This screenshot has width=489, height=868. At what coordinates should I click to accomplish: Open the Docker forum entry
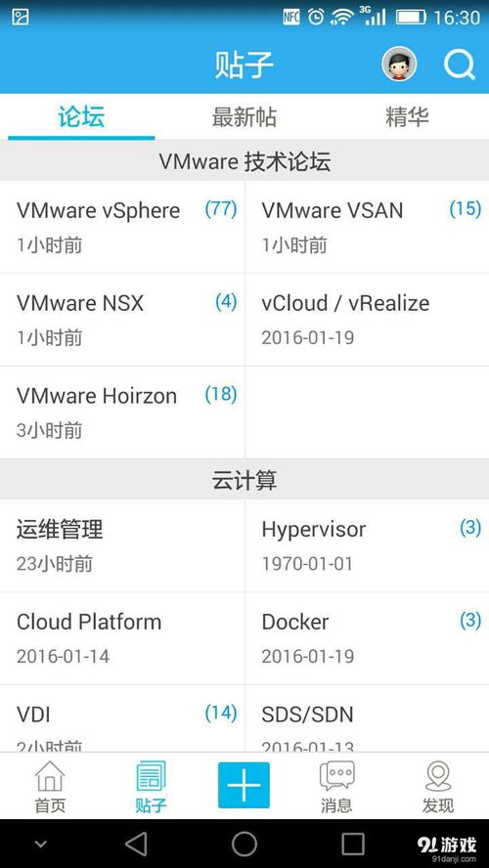(367, 638)
